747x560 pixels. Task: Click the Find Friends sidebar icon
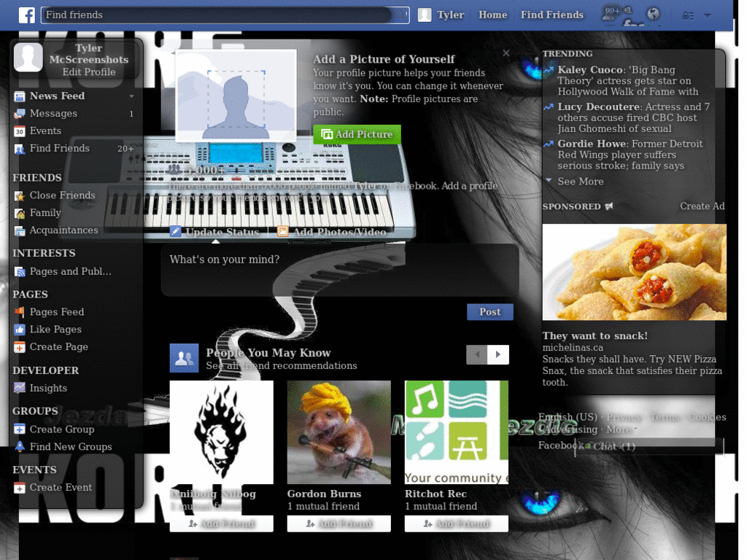pos(20,149)
